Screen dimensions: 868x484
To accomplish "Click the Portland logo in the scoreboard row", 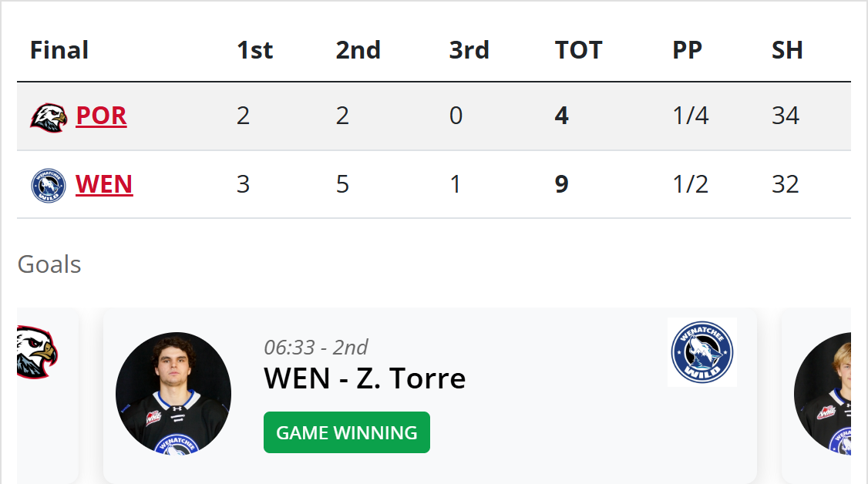I will point(49,116).
